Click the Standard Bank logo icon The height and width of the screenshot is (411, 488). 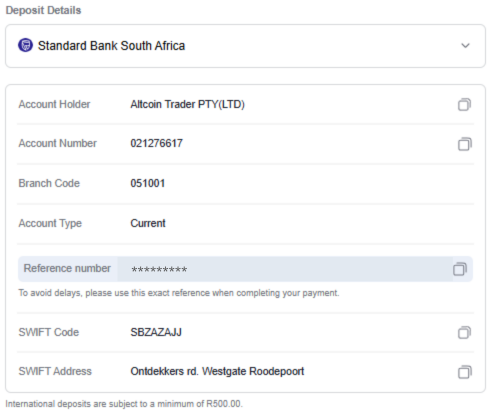(25, 45)
